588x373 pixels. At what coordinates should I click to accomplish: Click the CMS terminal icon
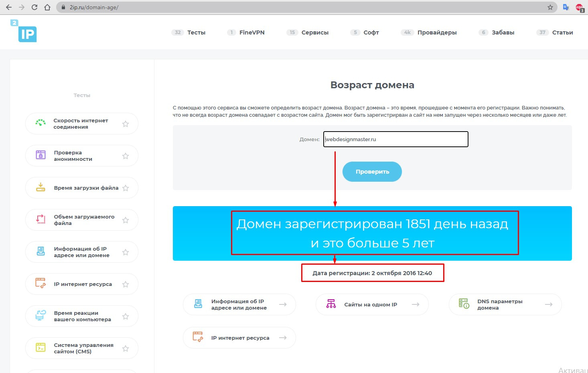[41, 348]
